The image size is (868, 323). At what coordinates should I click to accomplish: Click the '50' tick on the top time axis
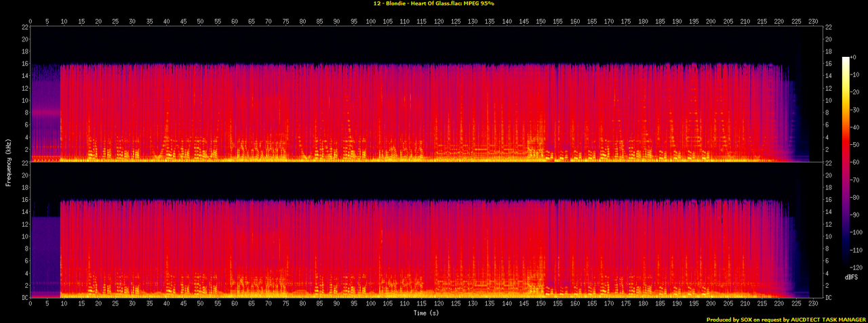coord(201,21)
